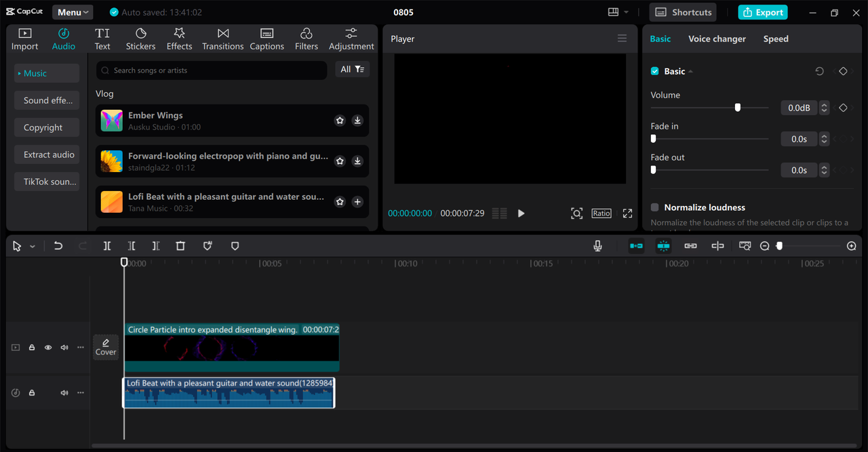Zoom in the timeline

pos(852,246)
